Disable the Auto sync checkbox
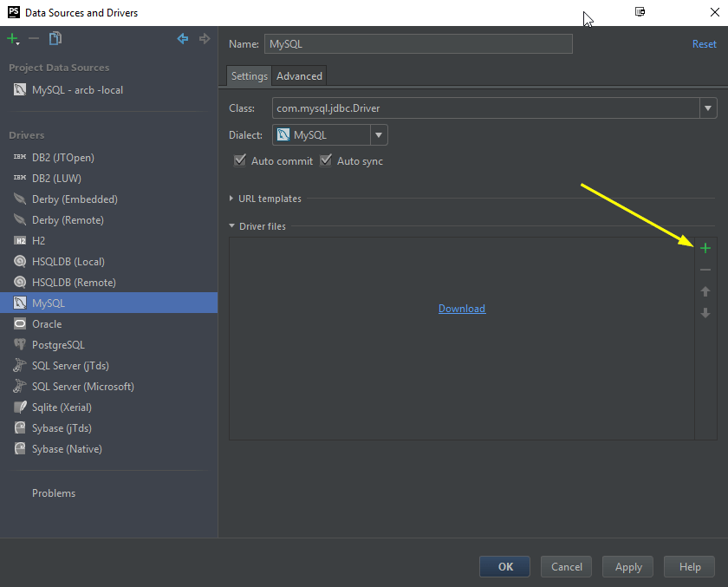 326,161
